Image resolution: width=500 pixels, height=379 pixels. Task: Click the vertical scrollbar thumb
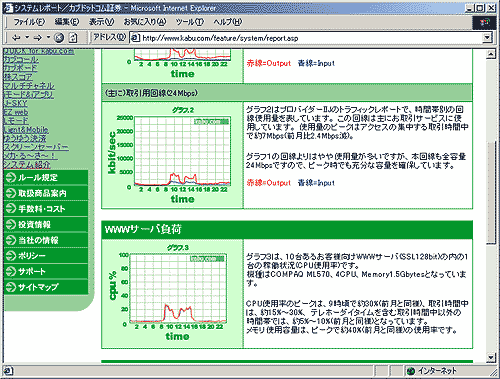tap(491, 193)
